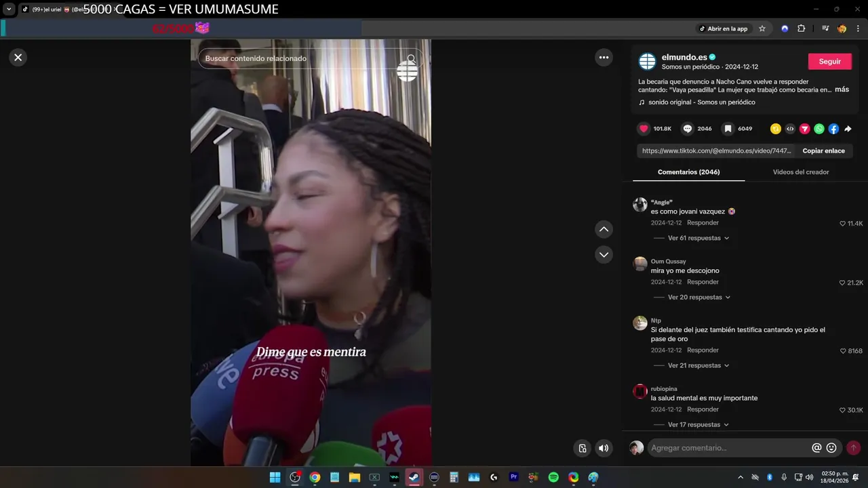The height and width of the screenshot is (488, 868).
Task: Like Angie's comment with 11.4K likes
Action: pos(843,224)
